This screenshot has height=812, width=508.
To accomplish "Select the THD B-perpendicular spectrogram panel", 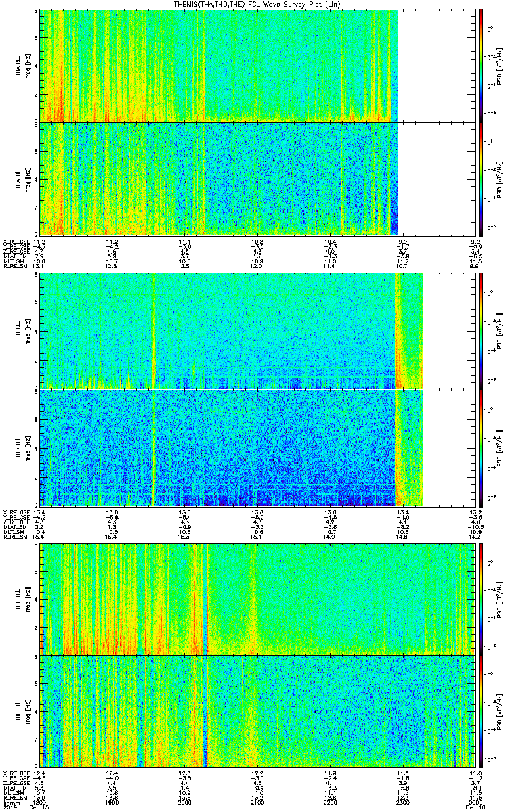I will (x=257, y=330).
